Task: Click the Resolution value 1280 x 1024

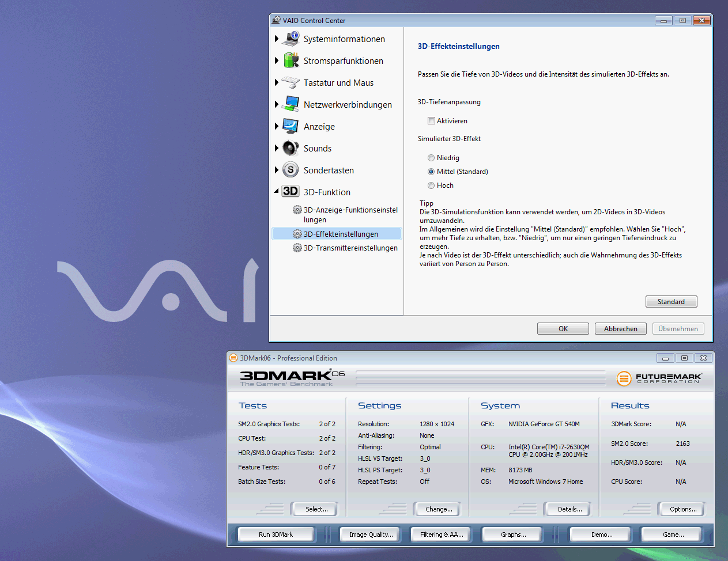Action: coord(437,424)
